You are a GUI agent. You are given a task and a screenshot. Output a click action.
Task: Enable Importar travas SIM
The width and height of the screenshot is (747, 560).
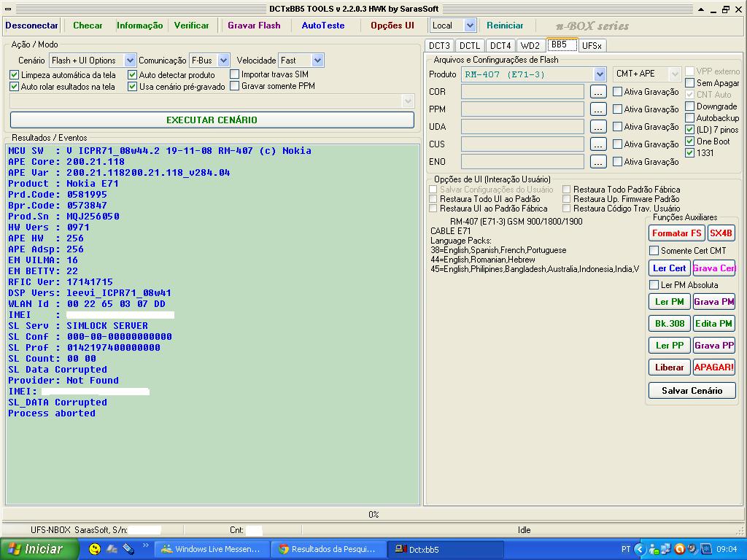234,74
